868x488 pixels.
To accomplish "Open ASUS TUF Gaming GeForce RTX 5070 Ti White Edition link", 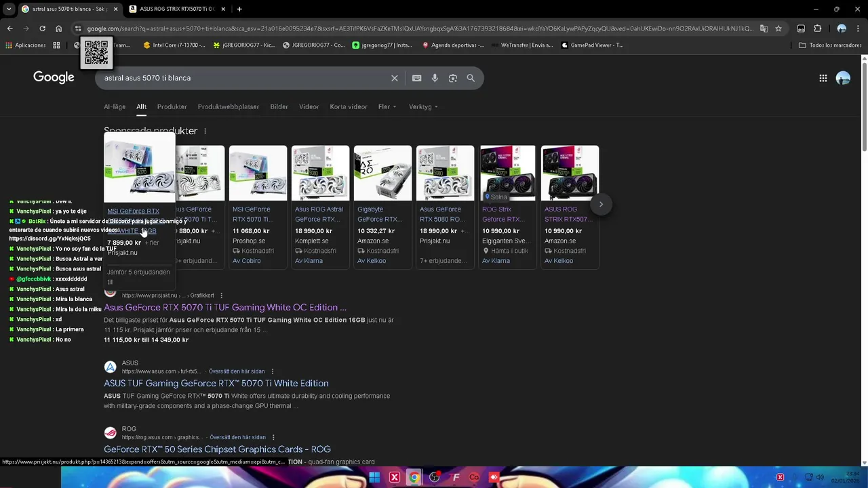I will tap(216, 383).
